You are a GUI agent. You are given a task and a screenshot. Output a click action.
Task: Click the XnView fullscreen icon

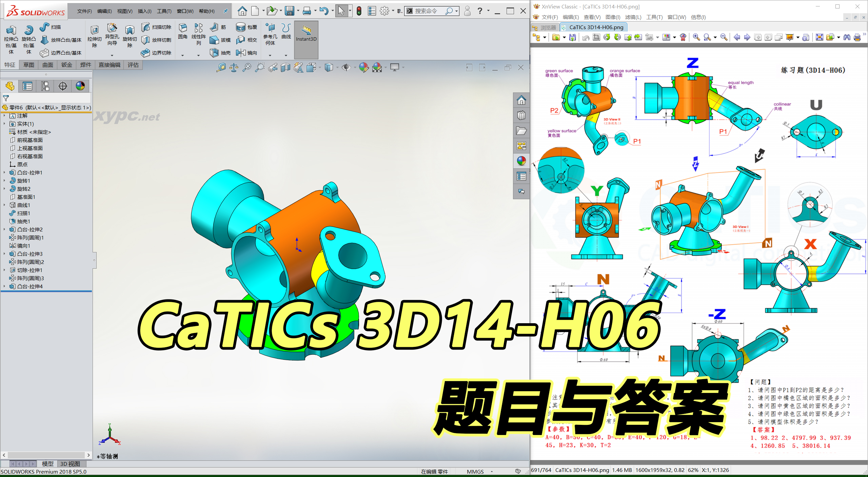tap(819, 37)
